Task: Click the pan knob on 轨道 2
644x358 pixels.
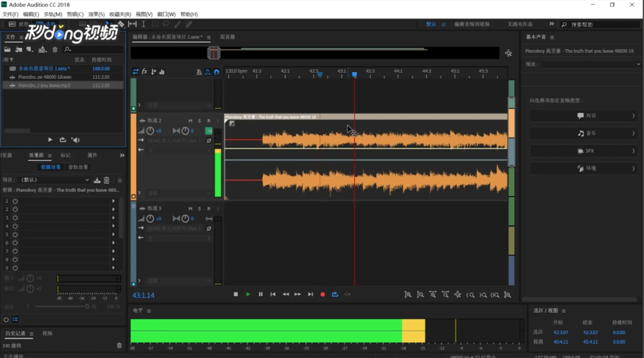Action: [x=185, y=131]
